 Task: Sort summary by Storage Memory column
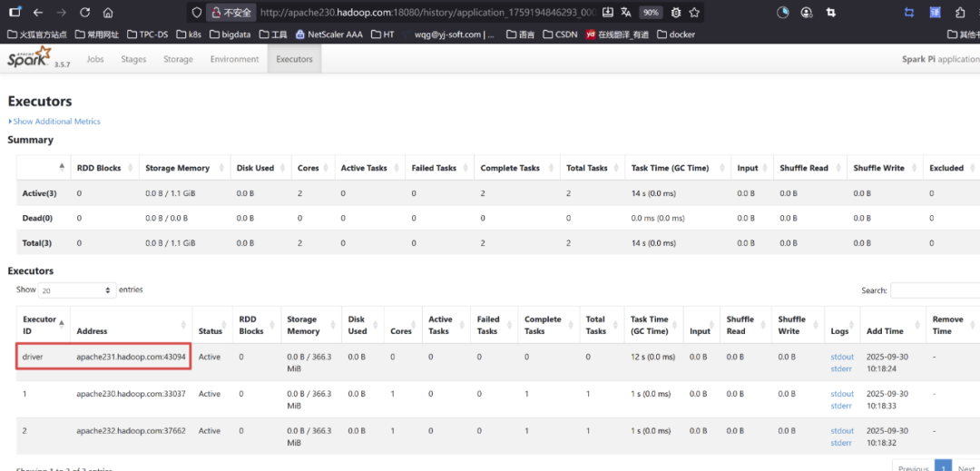[x=185, y=168]
